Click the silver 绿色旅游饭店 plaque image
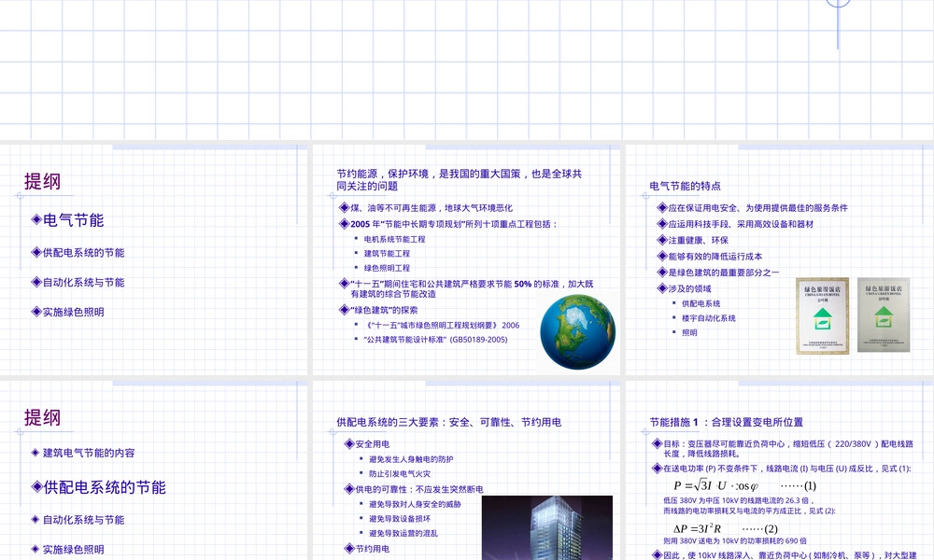 pyautogui.click(x=884, y=315)
